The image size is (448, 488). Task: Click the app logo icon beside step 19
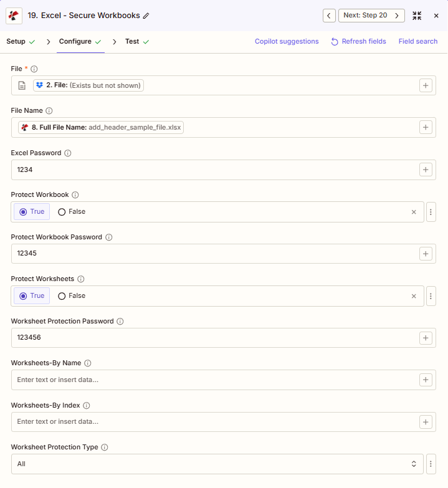(14, 16)
